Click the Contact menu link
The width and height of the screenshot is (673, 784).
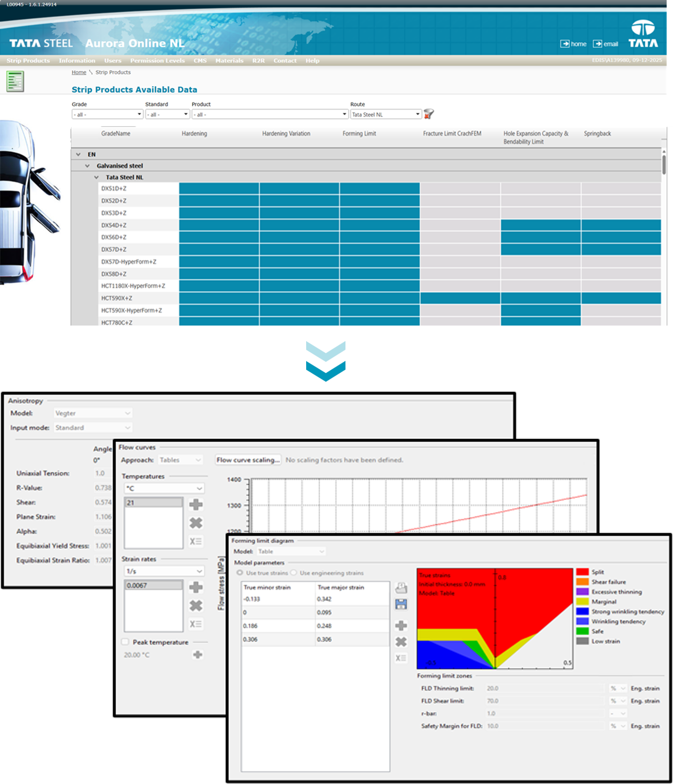(x=285, y=61)
